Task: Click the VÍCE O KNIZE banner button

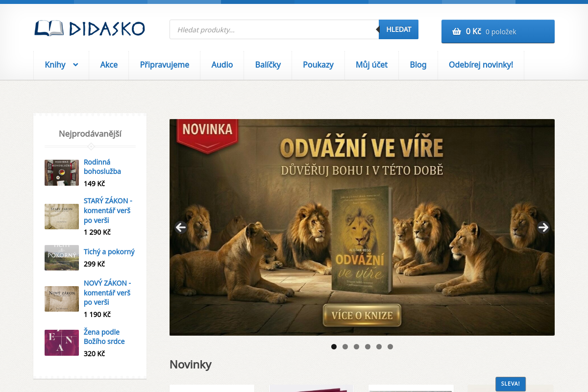Action: coord(362,315)
